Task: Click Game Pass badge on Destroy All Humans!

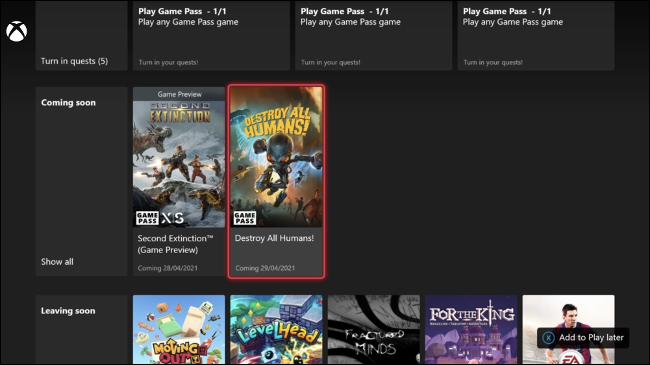Action: point(245,218)
